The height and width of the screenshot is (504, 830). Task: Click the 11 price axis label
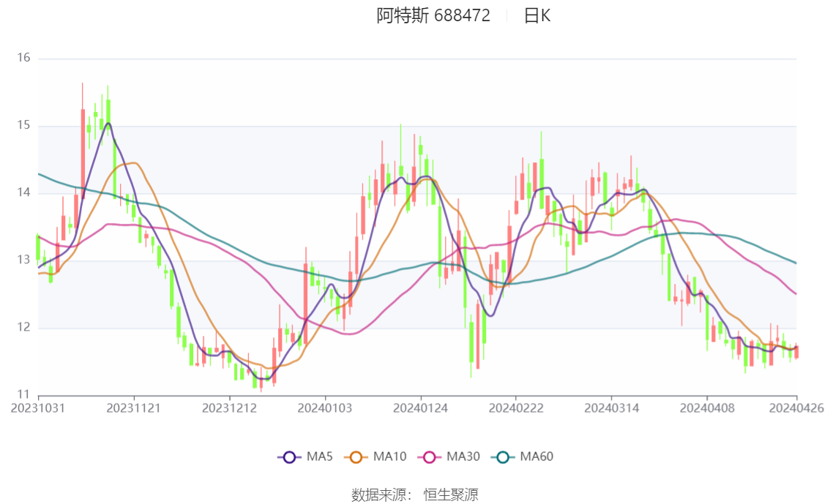[23, 394]
